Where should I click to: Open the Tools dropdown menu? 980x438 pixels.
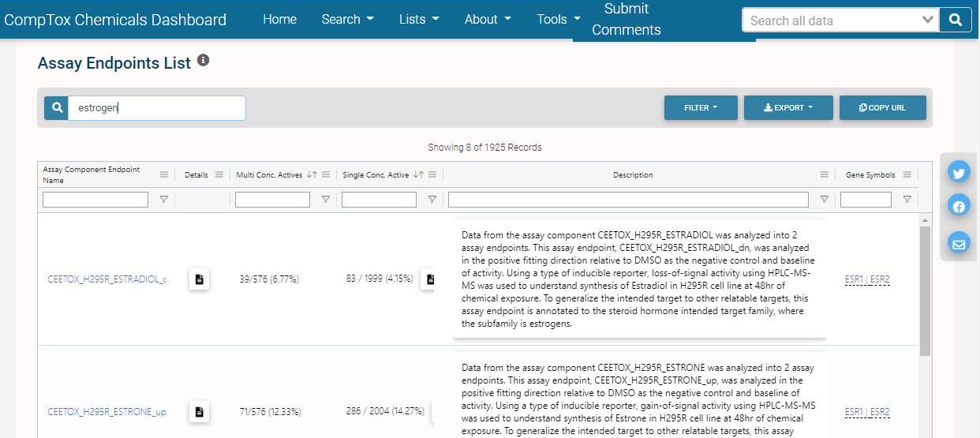pyautogui.click(x=559, y=20)
